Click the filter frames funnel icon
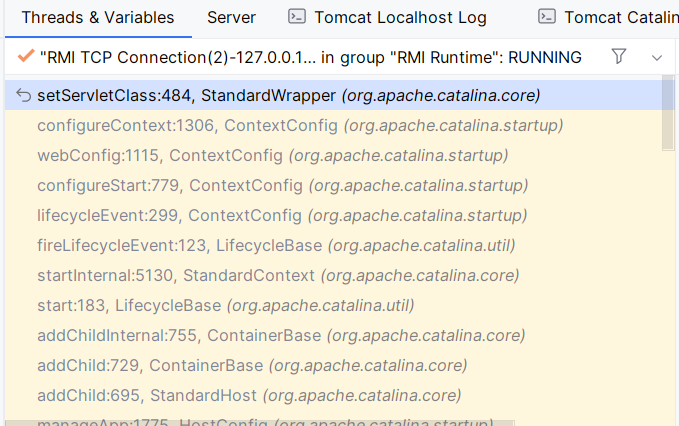The height and width of the screenshot is (426, 679). point(619,57)
